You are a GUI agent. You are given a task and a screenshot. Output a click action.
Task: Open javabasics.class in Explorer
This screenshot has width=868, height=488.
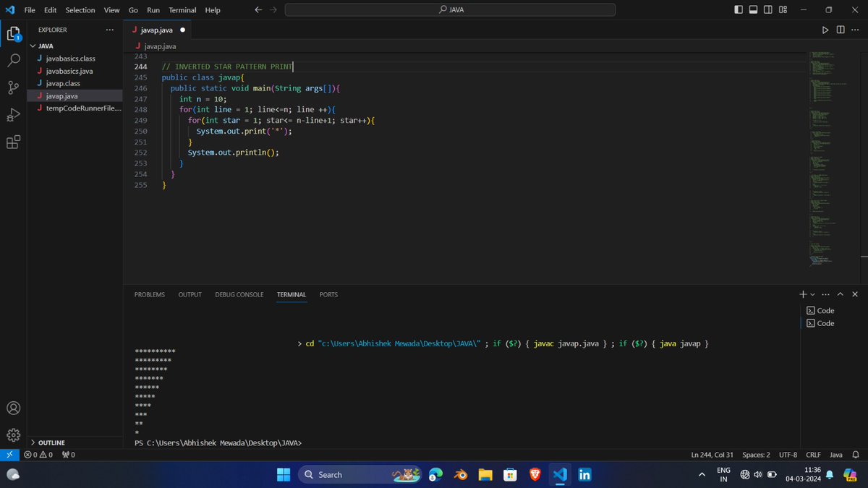click(76, 59)
